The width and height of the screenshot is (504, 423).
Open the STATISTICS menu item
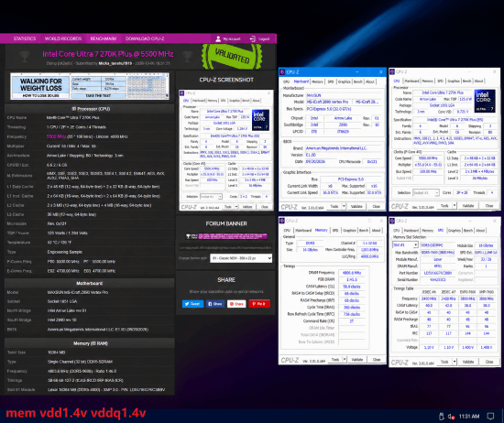click(x=25, y=38)
